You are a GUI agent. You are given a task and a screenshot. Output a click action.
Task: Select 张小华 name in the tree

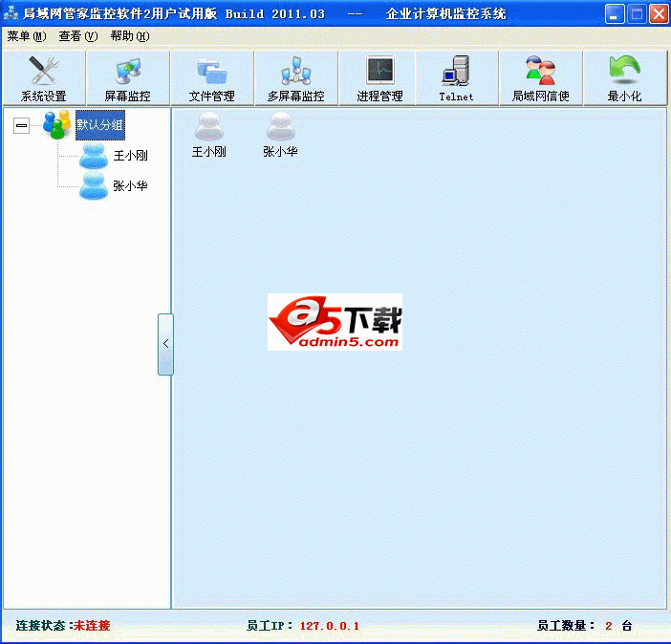tap(131, 185)
